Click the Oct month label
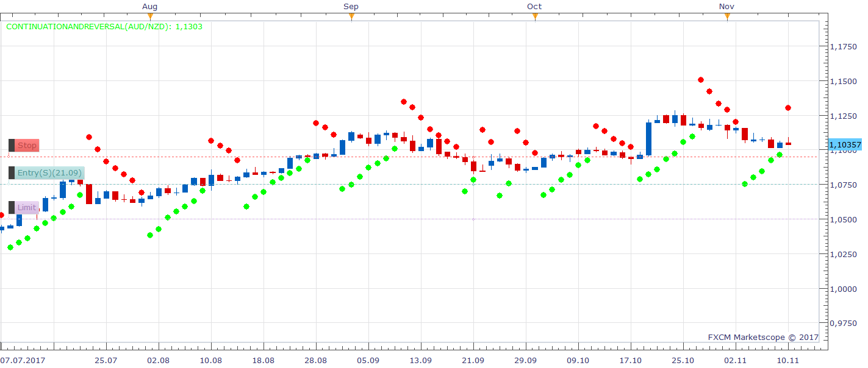This screenshot has width=868, height=368. (534, 7)
